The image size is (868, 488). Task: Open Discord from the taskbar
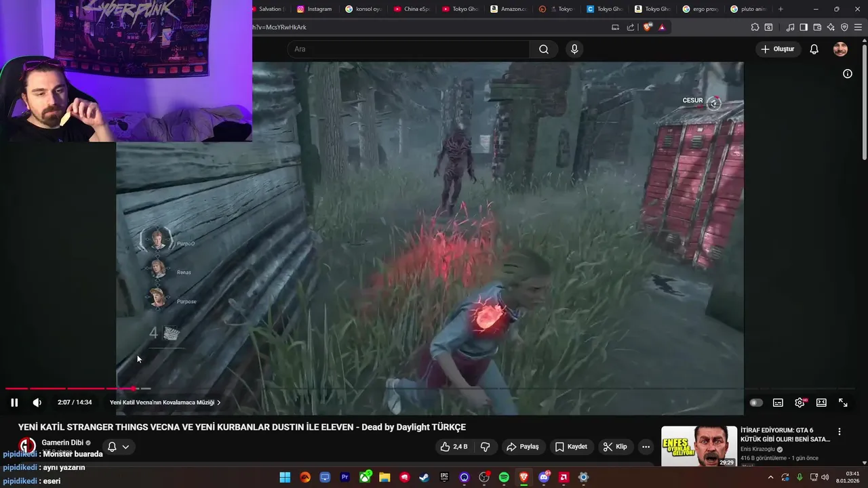tap(544, 477)
